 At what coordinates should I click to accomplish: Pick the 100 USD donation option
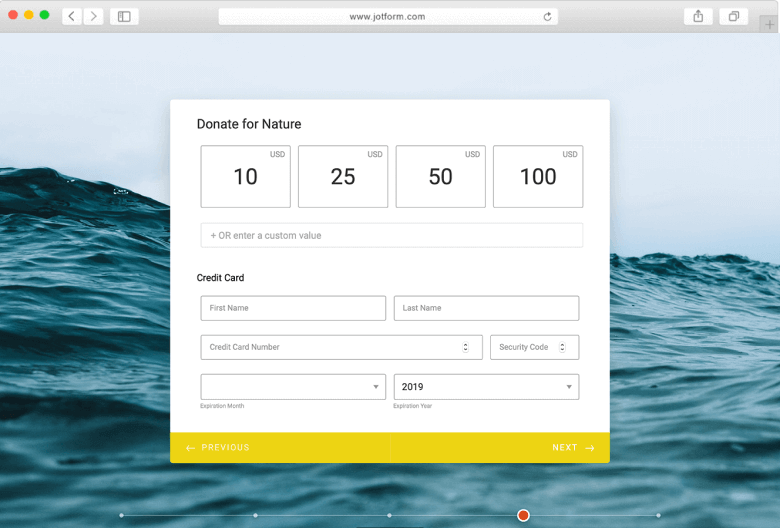click(x=538, y=177)
